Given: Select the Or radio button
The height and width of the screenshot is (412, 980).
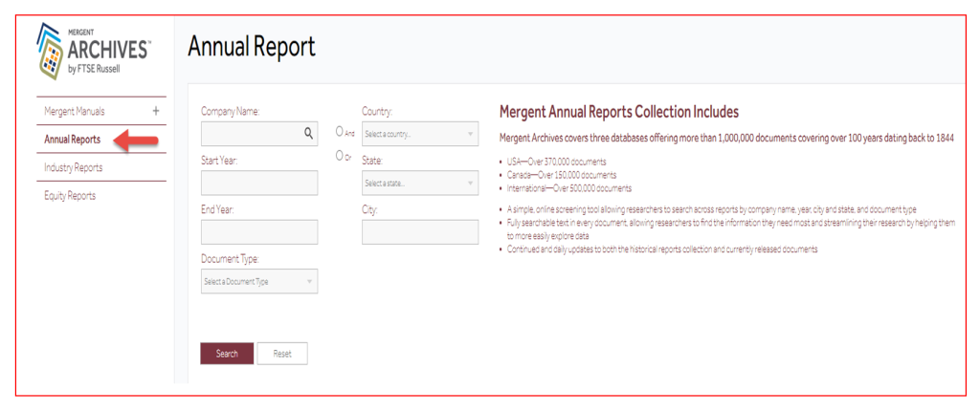Looking at the screenshot, I should click(340, 155).
